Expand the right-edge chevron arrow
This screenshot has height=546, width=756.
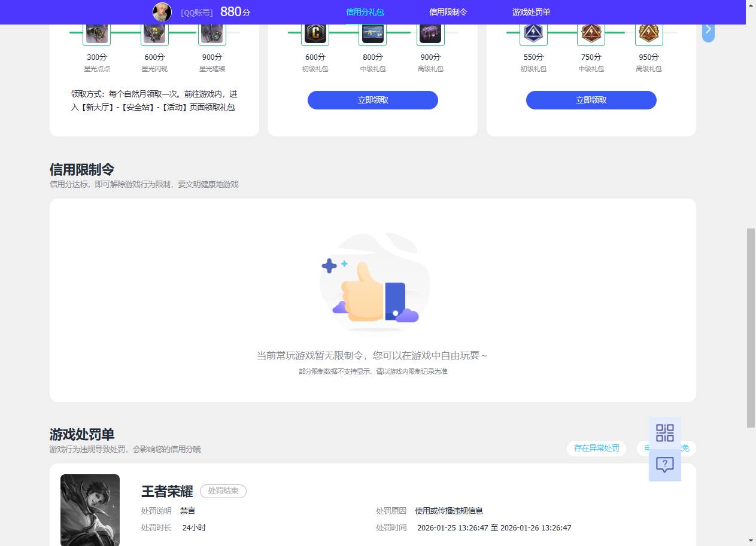tap(708, 29)
